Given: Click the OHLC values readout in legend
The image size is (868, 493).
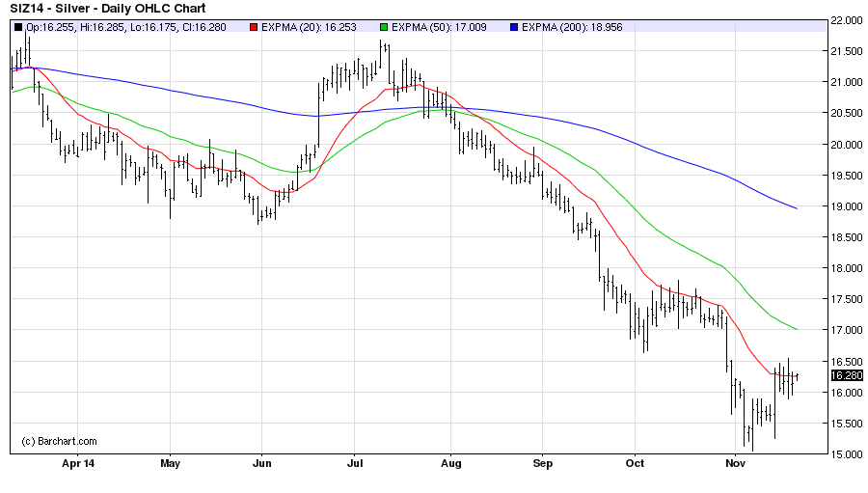Looking at the screenshot, I should 126,27.
